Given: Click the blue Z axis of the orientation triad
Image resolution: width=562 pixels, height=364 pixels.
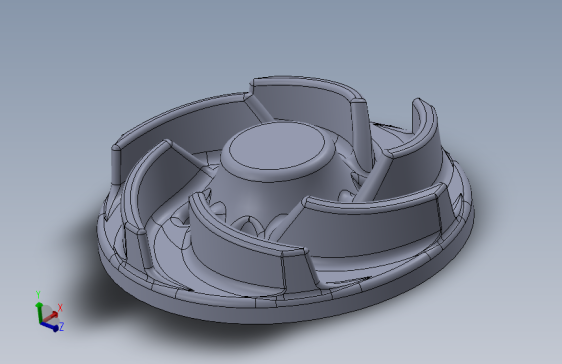Looking at the screenshot, I should tap(49, 326).
